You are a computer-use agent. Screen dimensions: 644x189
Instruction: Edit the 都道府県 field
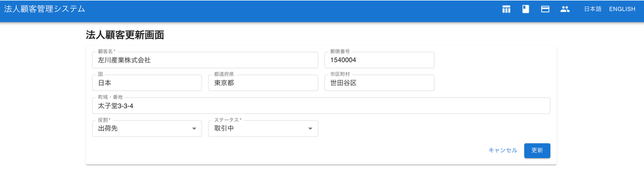pyautogui.click(x=263, y=83)
